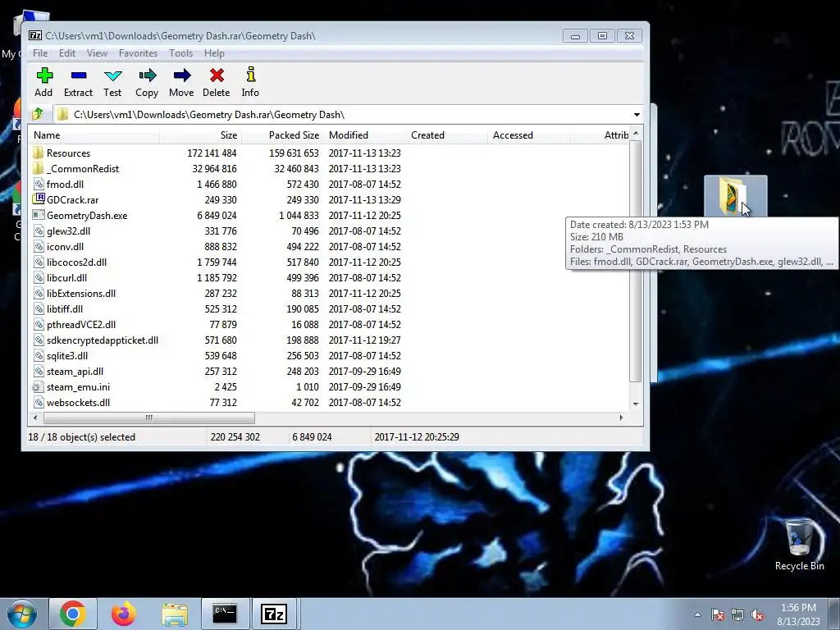
Task: Open the Favorites menu
Action: pyautogui.click(x=138, y=53)
